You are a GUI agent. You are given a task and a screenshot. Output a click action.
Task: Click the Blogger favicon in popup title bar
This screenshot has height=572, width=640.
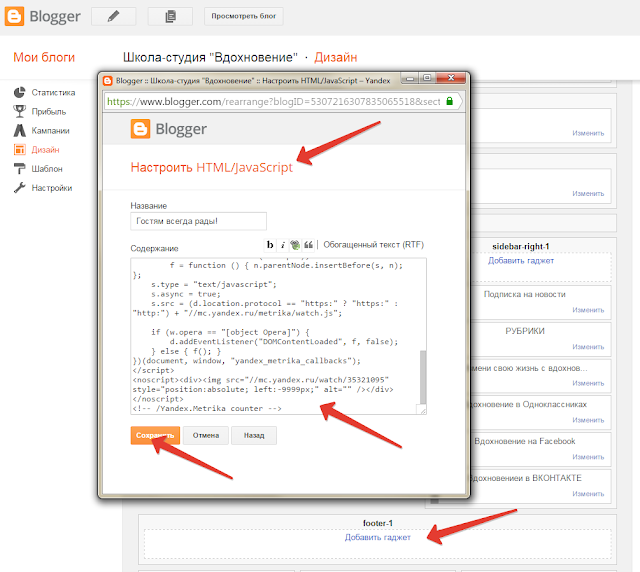(x=108, y=81)
